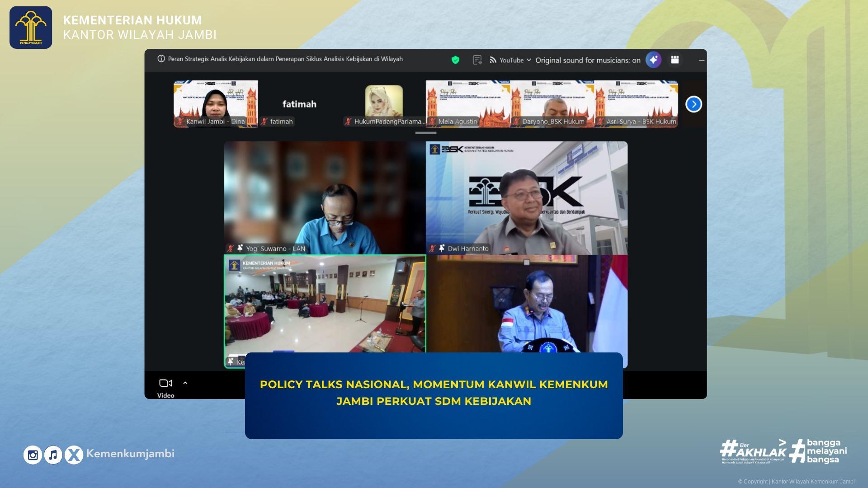
Task: Select the fatimah participant tile
Action: 299,104
